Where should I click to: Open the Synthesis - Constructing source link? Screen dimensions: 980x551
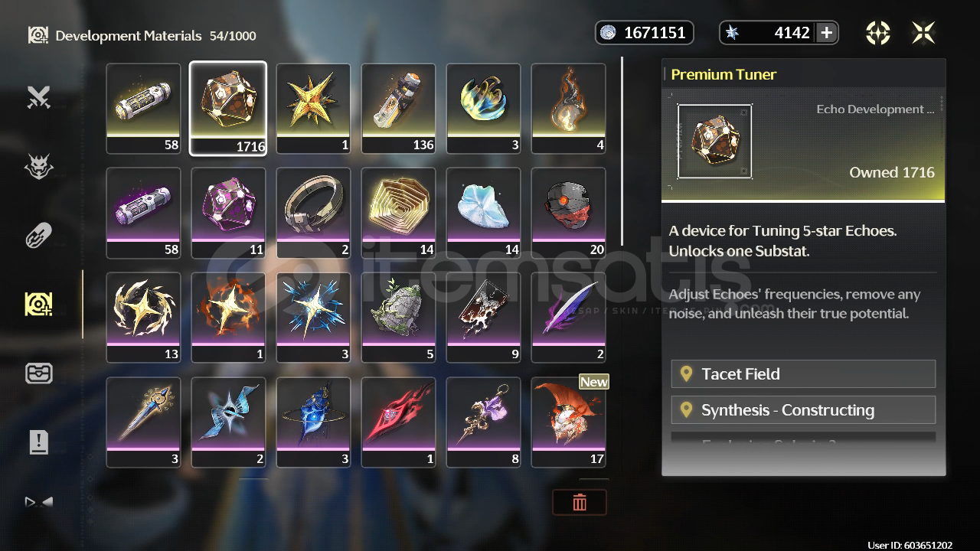click(x=803, y=410)
